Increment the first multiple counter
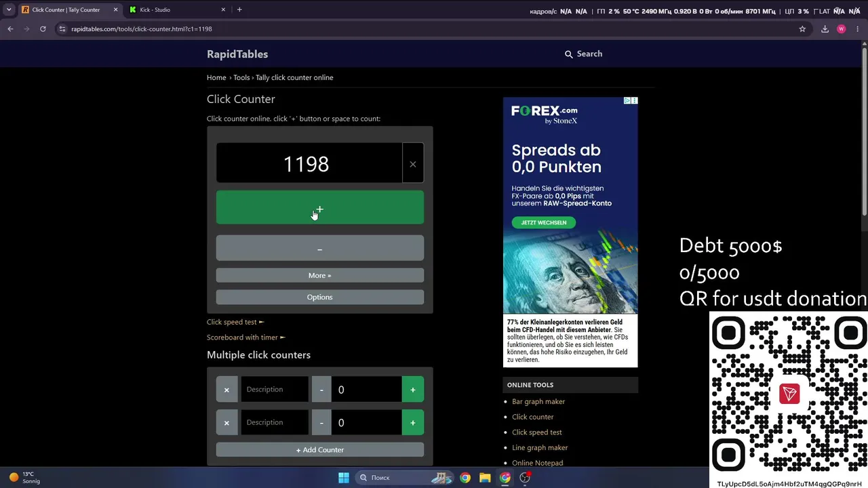This screenshot has width=868, height=488. coord(412,390)
